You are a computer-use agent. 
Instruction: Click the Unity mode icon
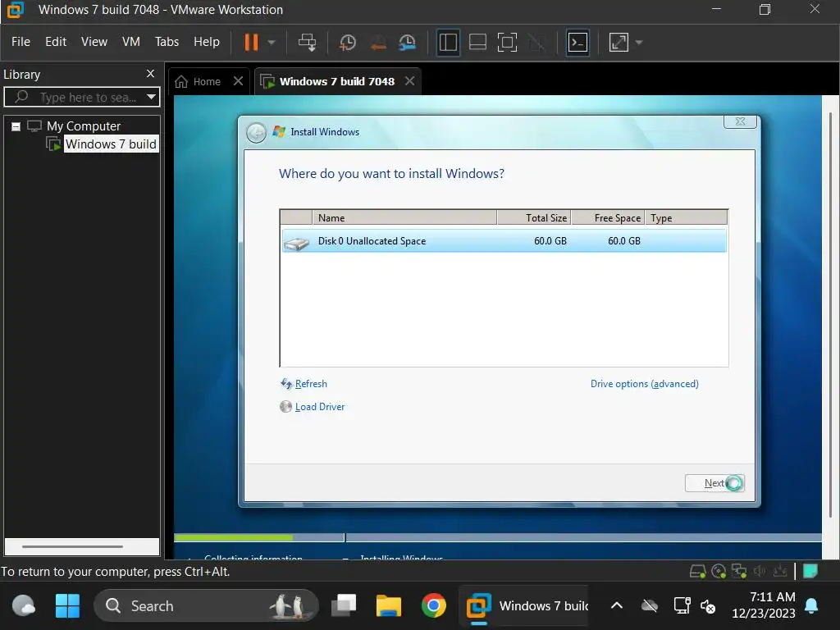536,43
